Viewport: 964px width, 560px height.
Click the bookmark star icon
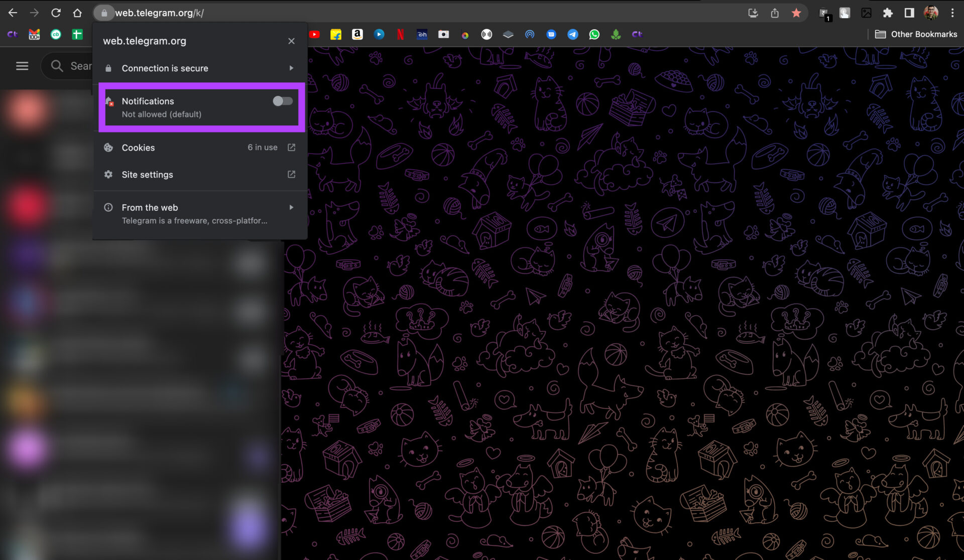click(x=796, y=13)
